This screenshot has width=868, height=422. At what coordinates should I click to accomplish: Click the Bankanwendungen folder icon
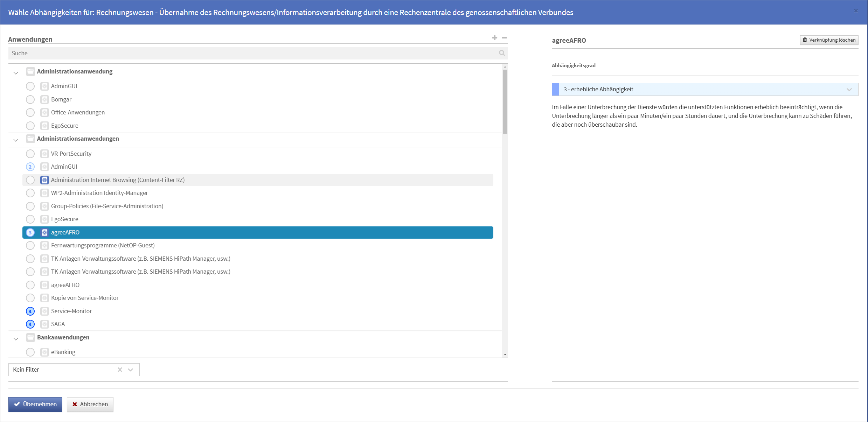30,337
